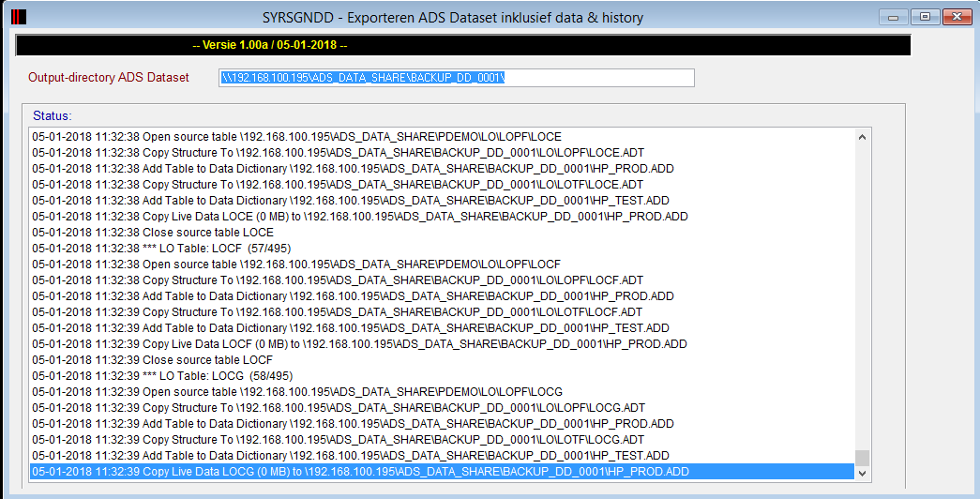Select the row 'Copy Structure To ...LOTF\LOCF.ADT'
This screenshot has width=980, height=499.
(442, 312)
